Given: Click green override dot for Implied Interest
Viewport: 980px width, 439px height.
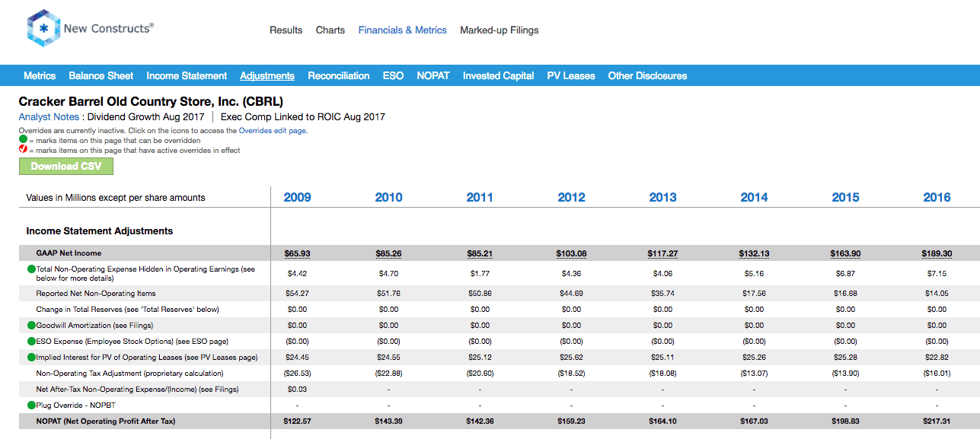Looking at the screenshot, I should (x=31, y=358).
